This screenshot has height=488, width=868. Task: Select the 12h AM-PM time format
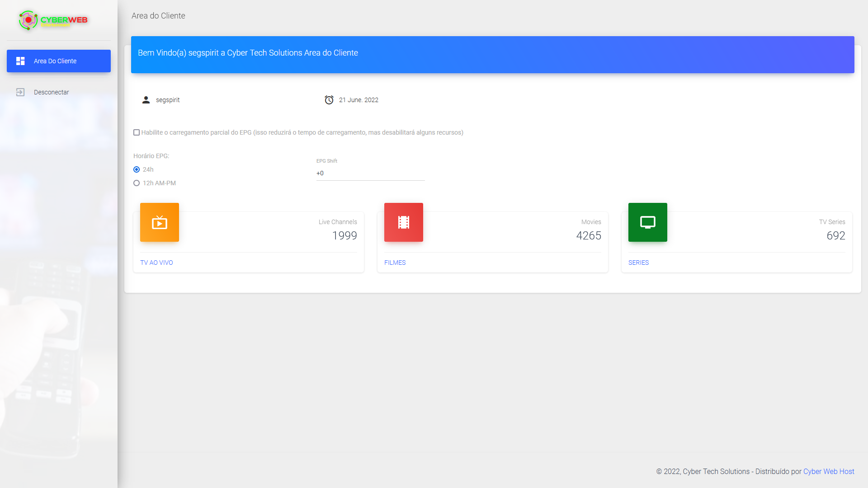click(x=137, y=183)
